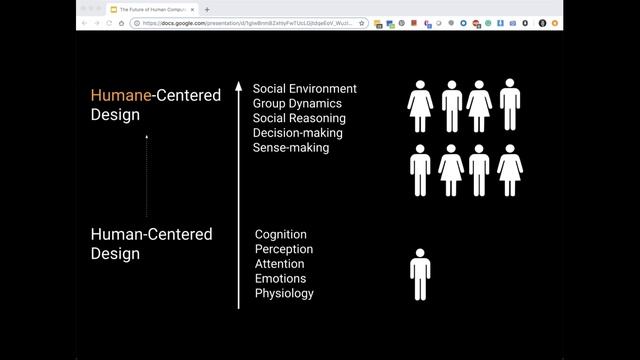Click the Decision-making text
Viewport: 640px width, 360px height.
pyautogui.click(x=298, y=133)
